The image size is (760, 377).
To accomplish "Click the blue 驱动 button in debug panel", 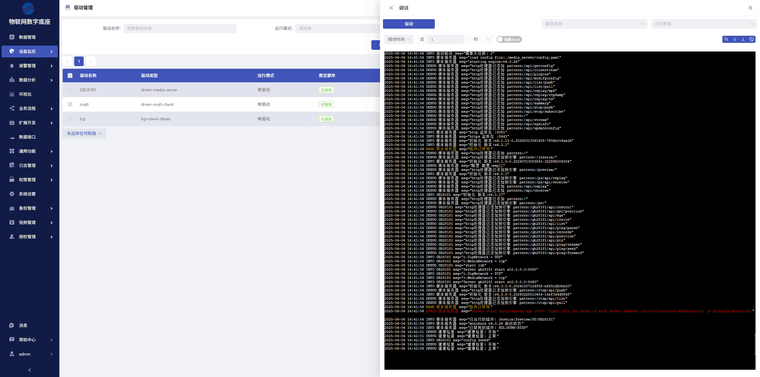I will pyautogui.click(x=409, y=24).
